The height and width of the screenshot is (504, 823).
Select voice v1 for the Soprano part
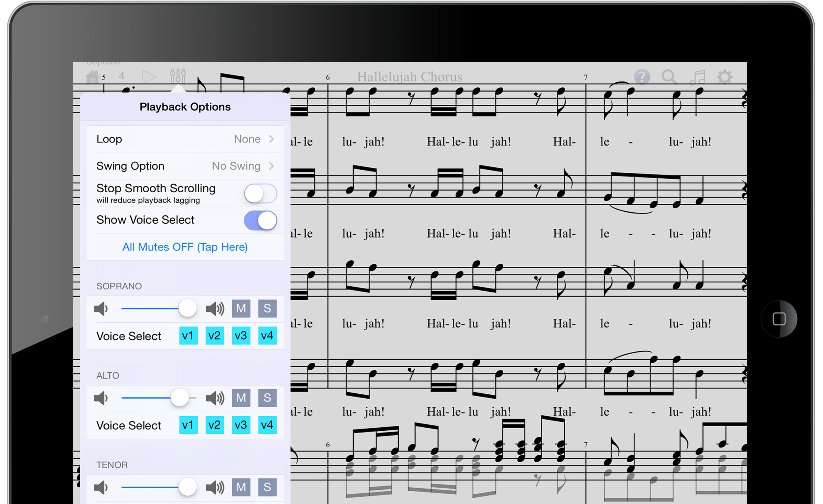coord(188,336)
